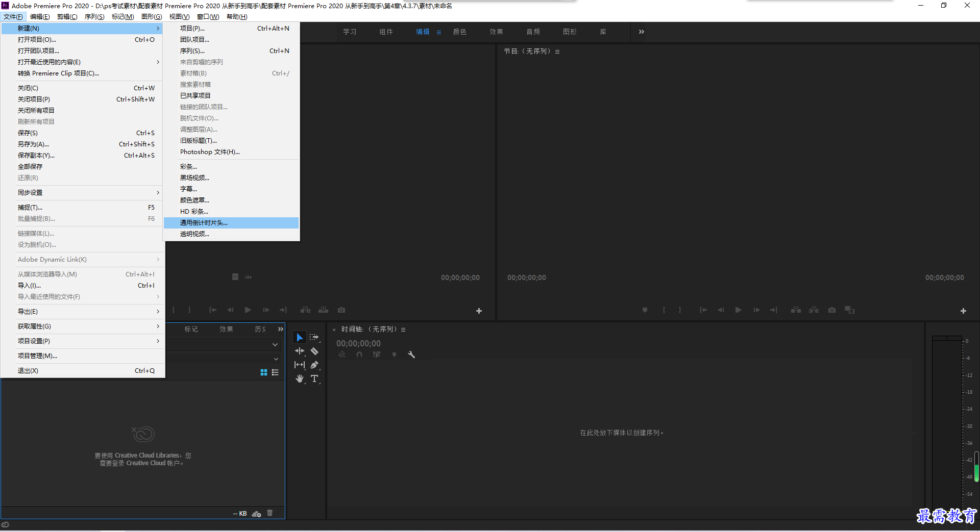The height and width of the screenshot is (532, 980).
Task: Toggle timeline snap magnet
Action: coord(359,354)
